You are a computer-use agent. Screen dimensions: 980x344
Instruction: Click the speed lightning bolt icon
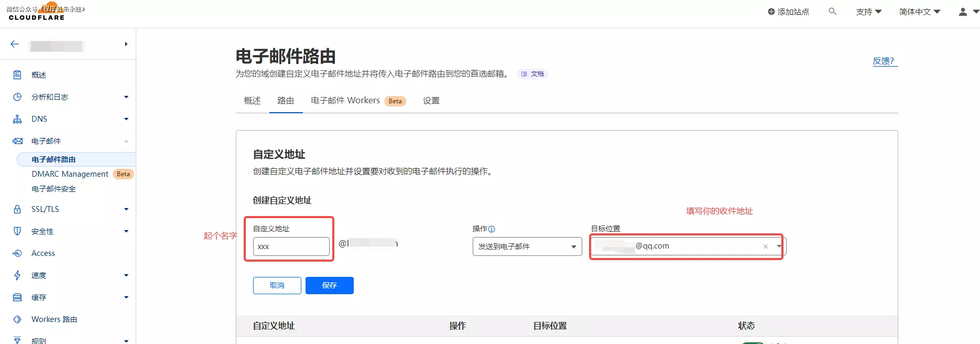click(17, 275)
